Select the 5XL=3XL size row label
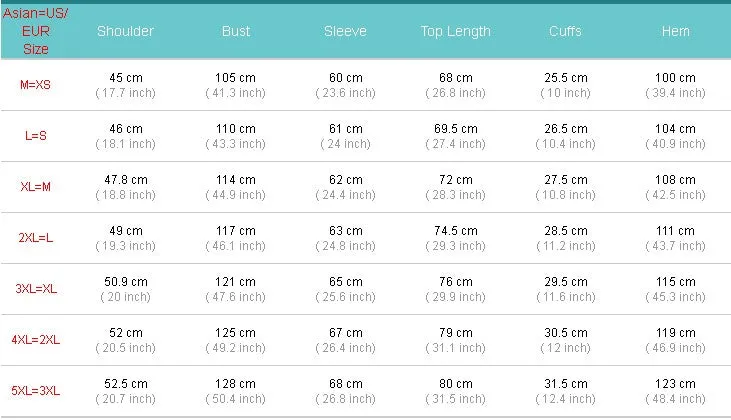 (35, 391)
